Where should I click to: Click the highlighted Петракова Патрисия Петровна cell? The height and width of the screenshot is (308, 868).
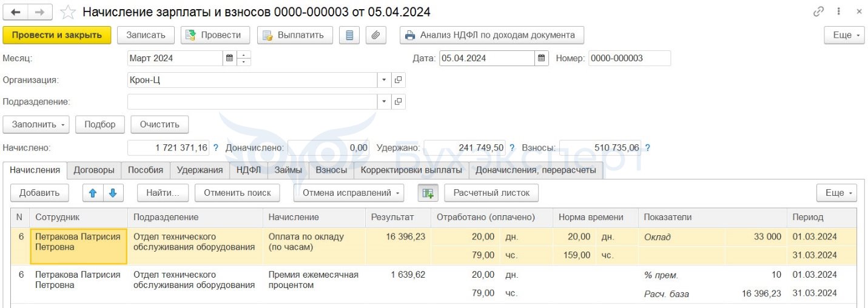79,246
